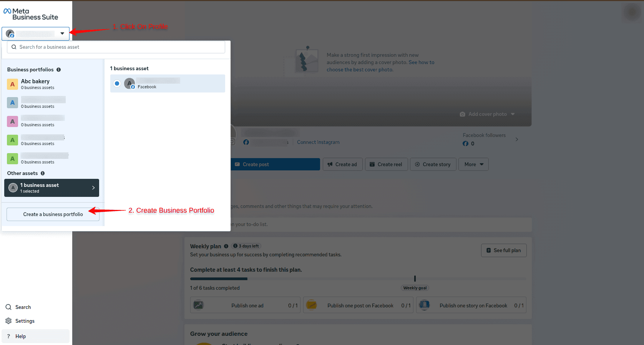Click the camera icon on Add cover photo

(x=463, y=114)
